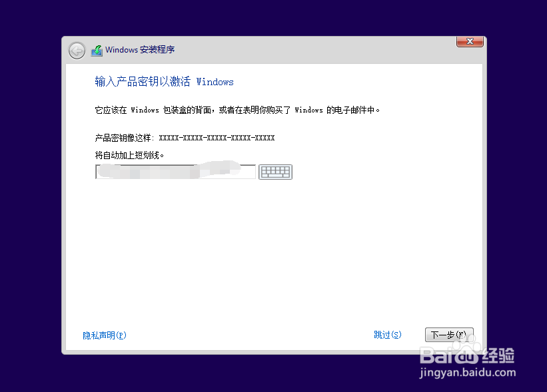Click the heading 输入产品密钥以激活 Windows
Screen dimensions: 547x392
[x=164, y=82]
